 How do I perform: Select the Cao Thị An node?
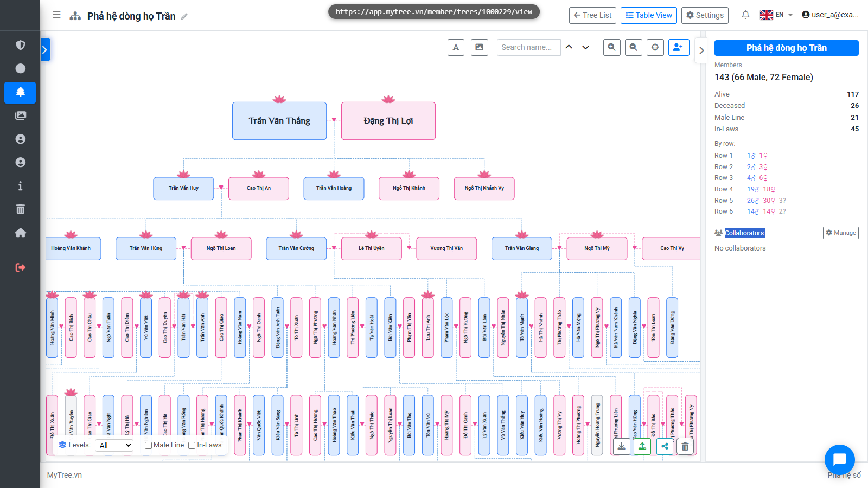coord(259,188)
